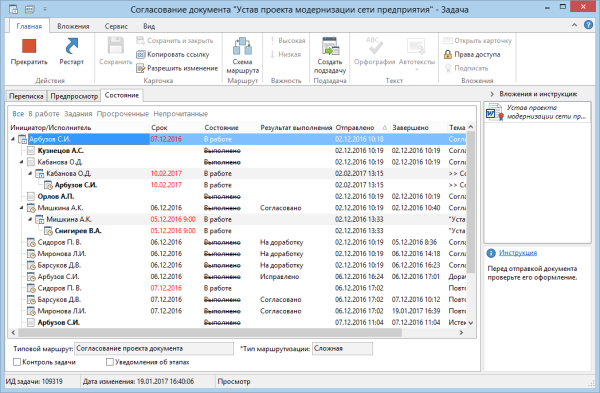Click Копировать ссылку icon
This screenshot has width=600, height=393.
[x=140, y=54]
